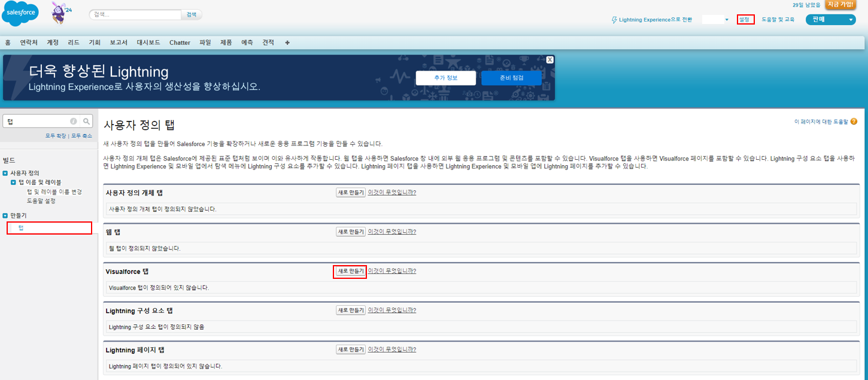Open the user name dropdown arrow

(727, 20)
